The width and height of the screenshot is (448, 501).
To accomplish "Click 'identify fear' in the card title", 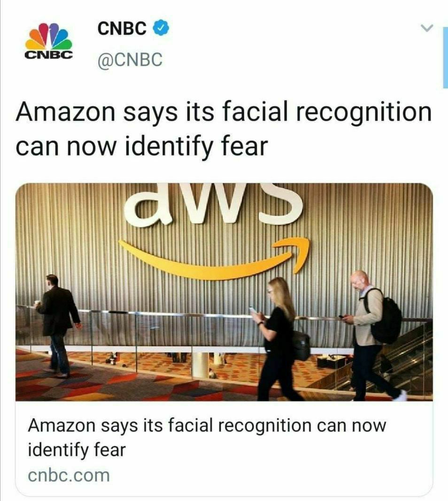I will pos(77,450).
